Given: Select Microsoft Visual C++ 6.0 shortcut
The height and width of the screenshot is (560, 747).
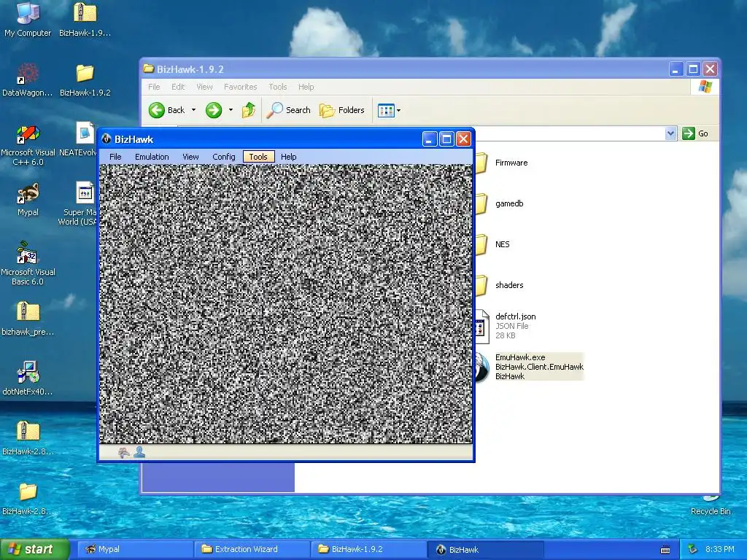Looking at the screenshot, I should pyautogui.click(x=28, y=144).
